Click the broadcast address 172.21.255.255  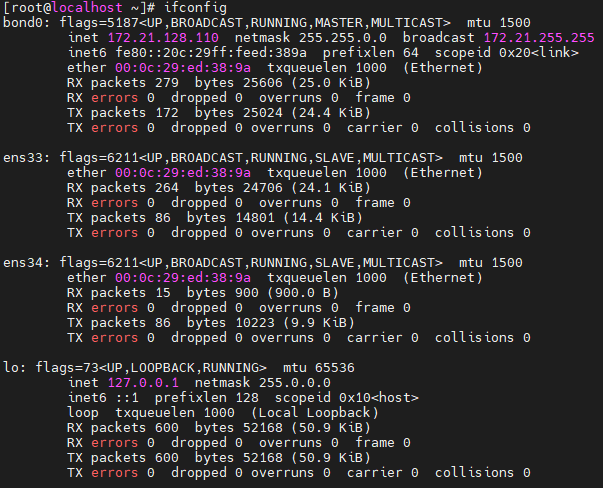coord(539,38)
